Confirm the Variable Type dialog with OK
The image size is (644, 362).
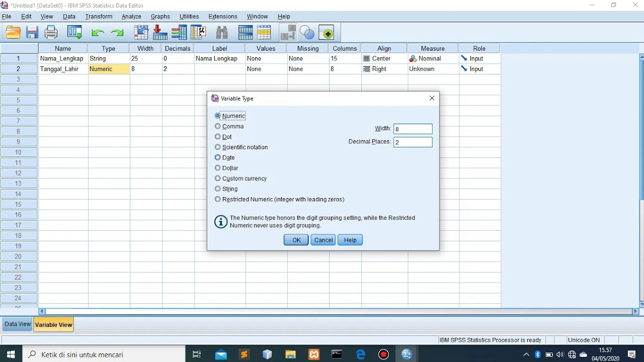[x=296, y=240]
